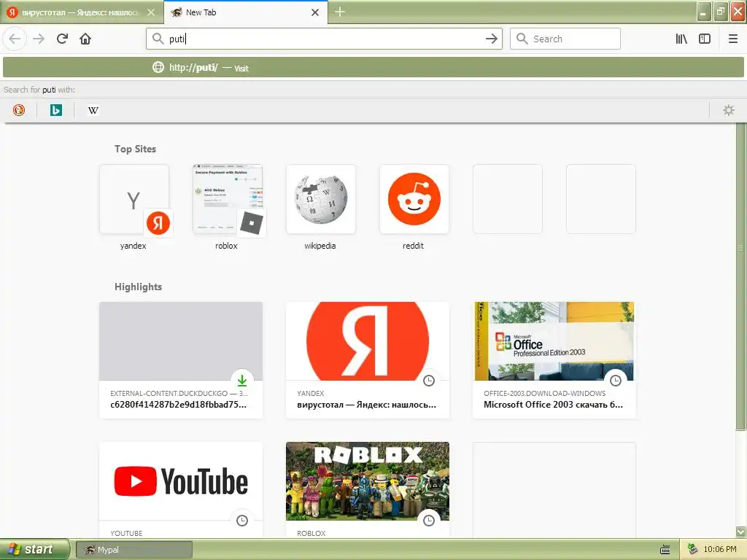Close the вирустотал Yandex tab
This screenshot has width=747, height=560.
point(151,12)
